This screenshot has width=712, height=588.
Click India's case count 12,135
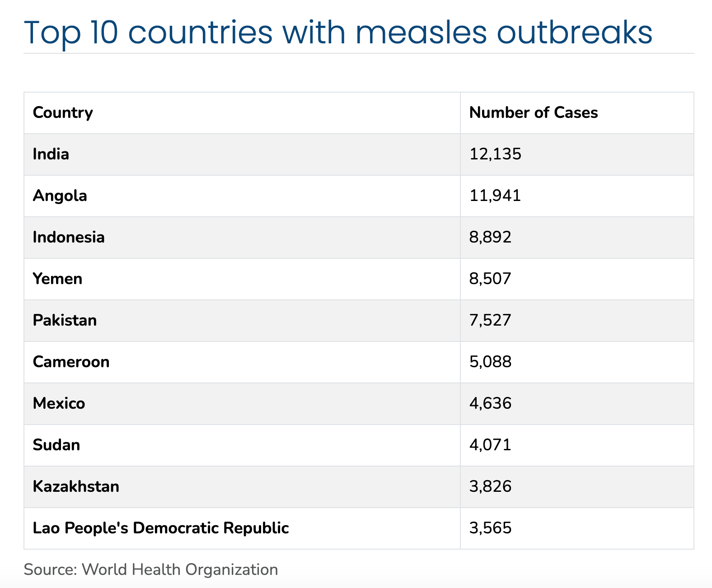[495, 154]
